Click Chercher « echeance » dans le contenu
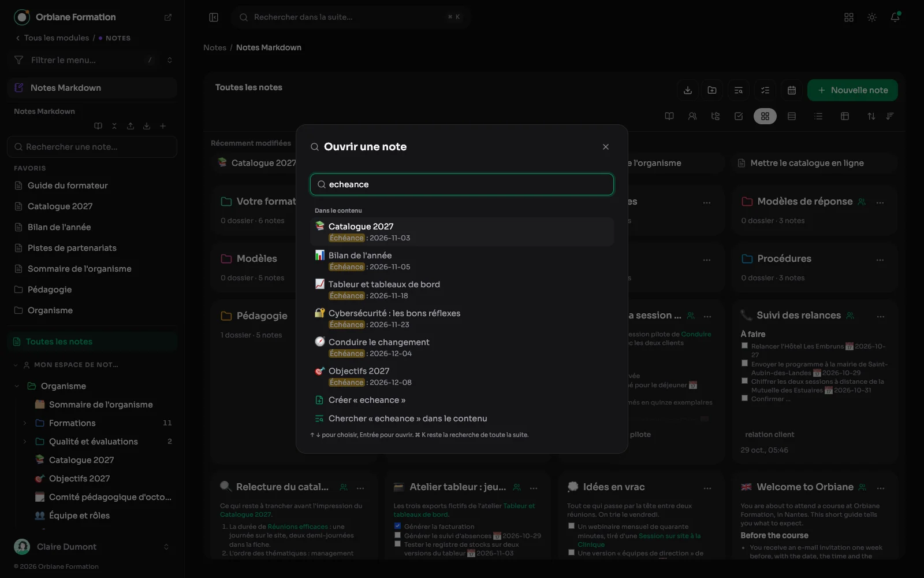This screenshot has height=578, width=924. tap(461, 418)
